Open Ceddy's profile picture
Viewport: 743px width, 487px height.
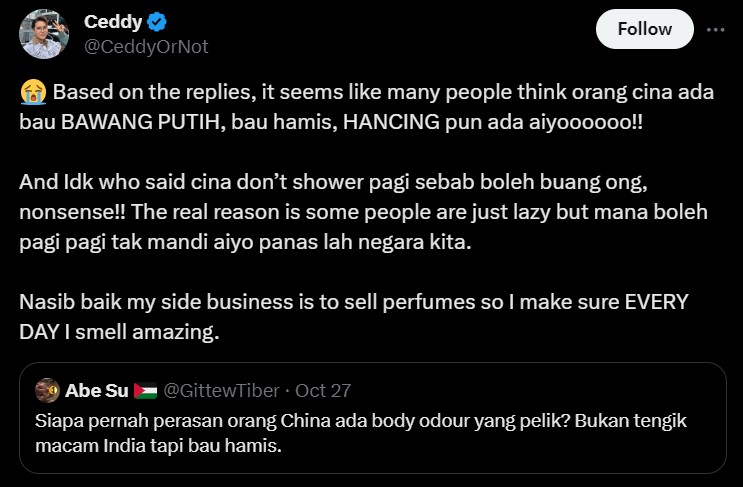(x=44, y=34)
